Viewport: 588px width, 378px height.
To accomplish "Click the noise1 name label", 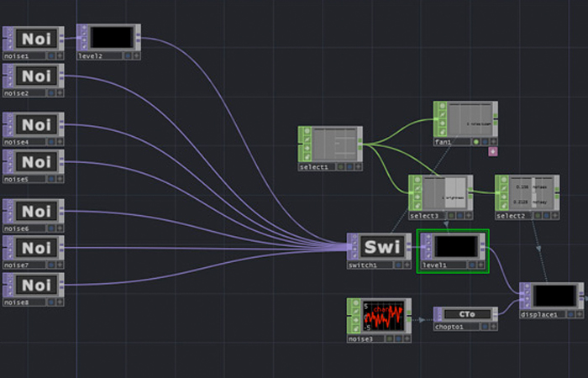I will (17, 56).
